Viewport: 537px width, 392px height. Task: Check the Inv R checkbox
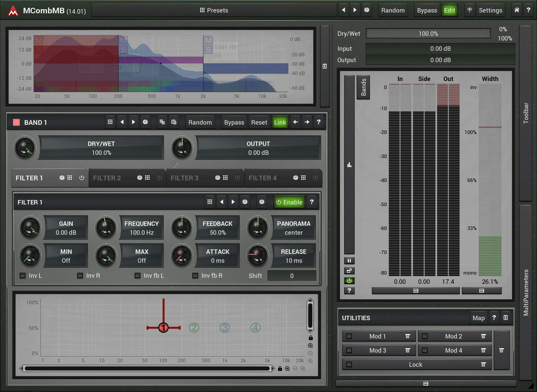80,275
